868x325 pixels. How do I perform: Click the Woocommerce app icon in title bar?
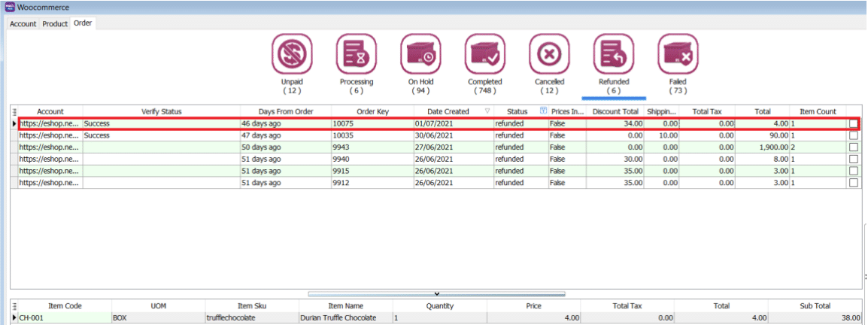pyautogui.click(x=8, y=8)
